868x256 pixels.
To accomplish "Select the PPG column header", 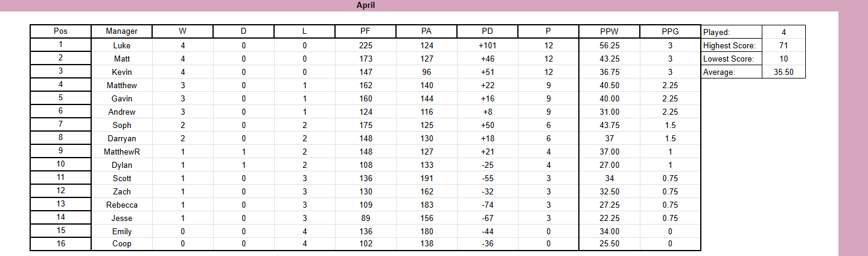I will (x=670, y=31).
